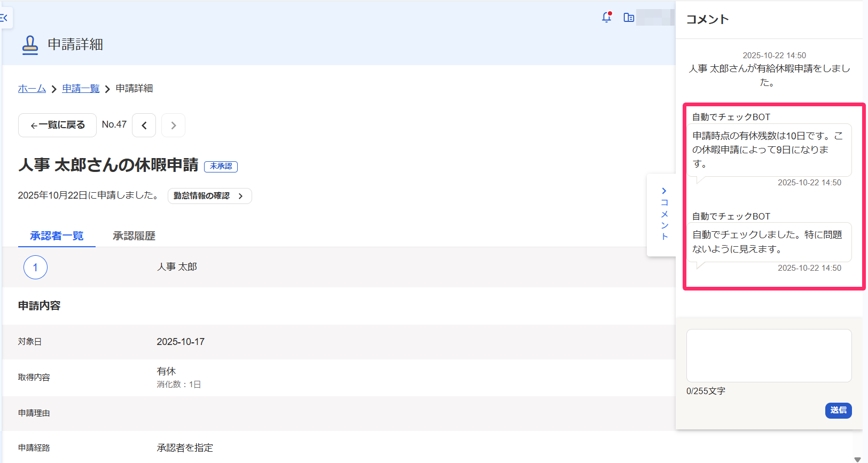Switch to the 承認履歴 tab
Viewport: 868px width, 463px height.
coord(134,236)
